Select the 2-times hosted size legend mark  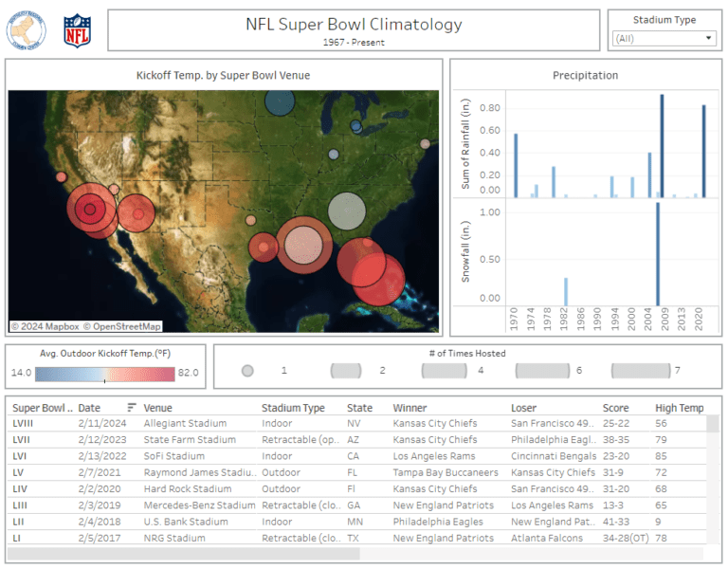click(346, 371)
